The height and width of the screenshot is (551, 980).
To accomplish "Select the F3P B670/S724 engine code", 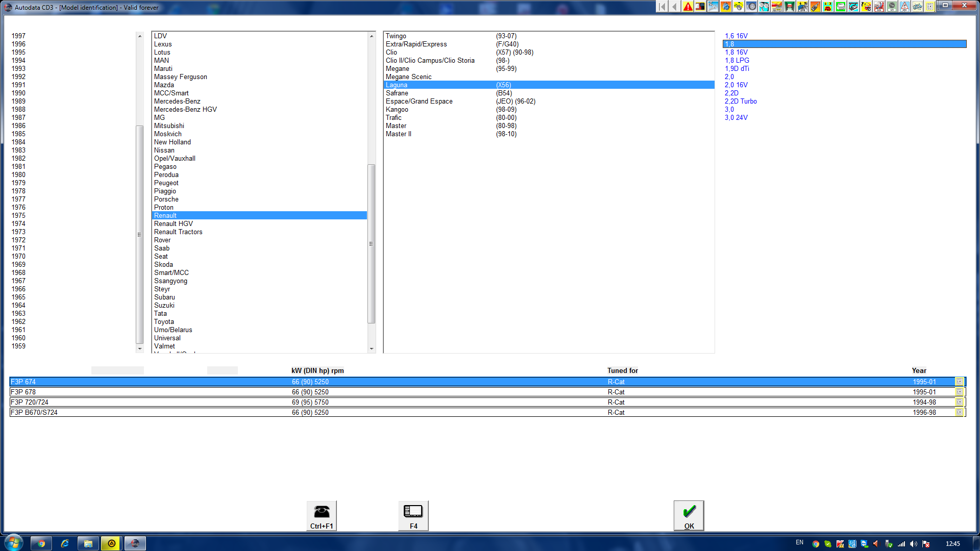I will click(487, 412).
